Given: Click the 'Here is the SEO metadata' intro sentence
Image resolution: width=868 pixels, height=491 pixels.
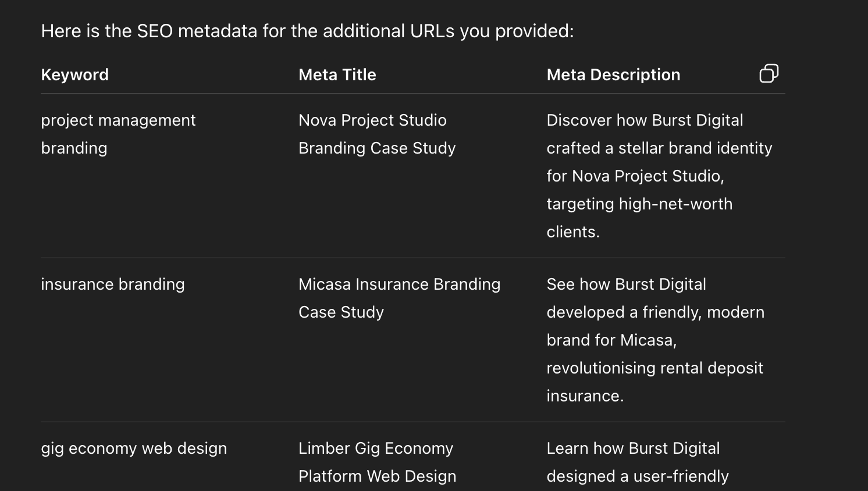Looking at the screenshot, I should coord(307,31).
